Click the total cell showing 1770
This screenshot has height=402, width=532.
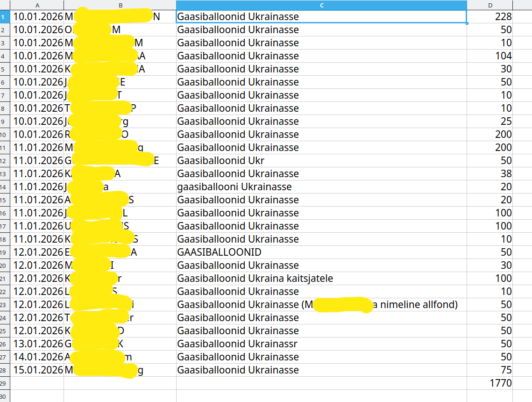(489, 383)
